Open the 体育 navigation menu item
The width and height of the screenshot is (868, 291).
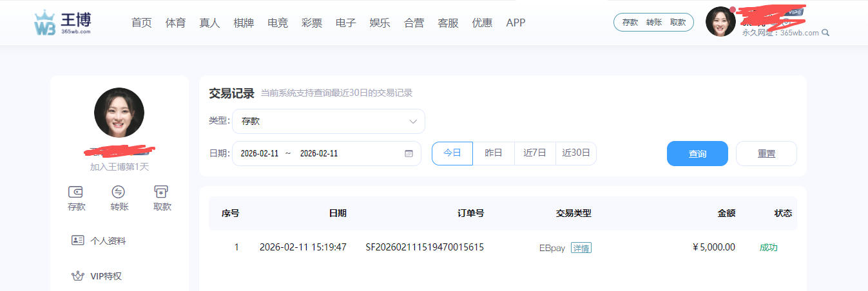pyautogui.click(x=175, y=23)
